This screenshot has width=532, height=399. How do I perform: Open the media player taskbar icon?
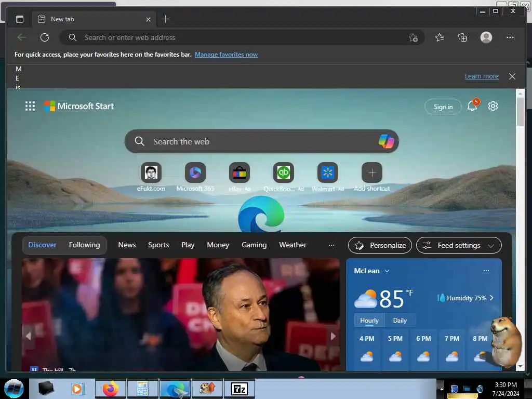click(x=77, y=389)
